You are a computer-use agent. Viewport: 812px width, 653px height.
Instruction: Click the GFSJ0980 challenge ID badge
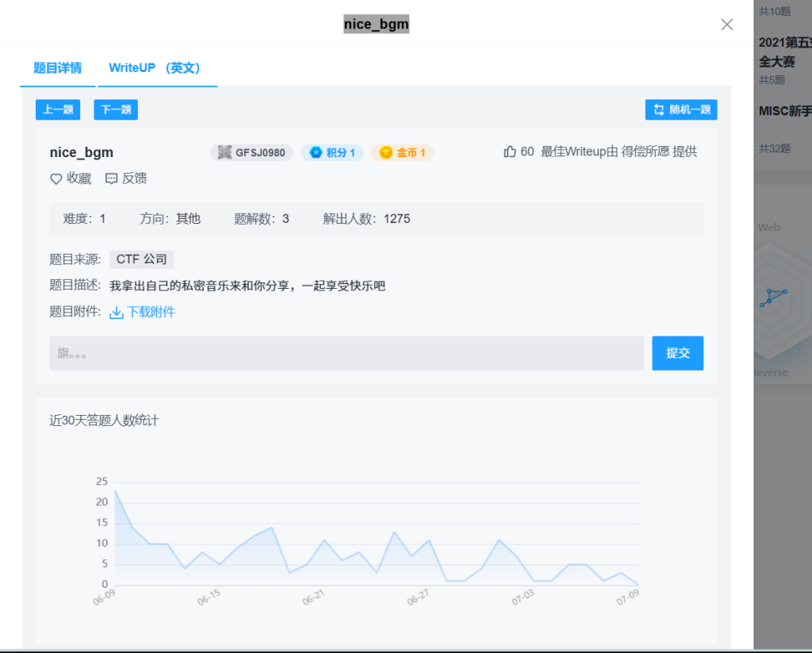251,152
